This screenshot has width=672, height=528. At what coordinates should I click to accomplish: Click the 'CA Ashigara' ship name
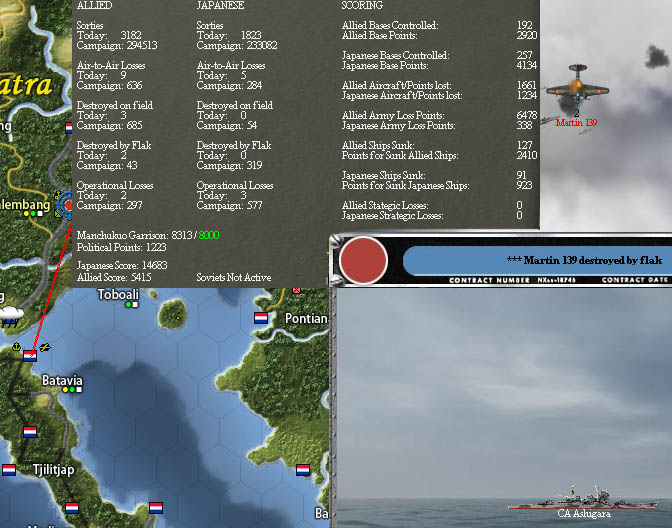(x=584, y=513)
